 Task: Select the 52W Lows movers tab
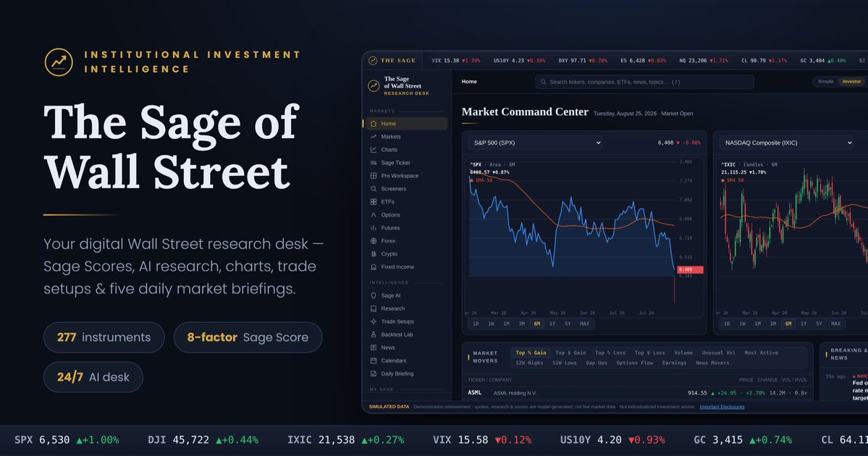[565, 363]
